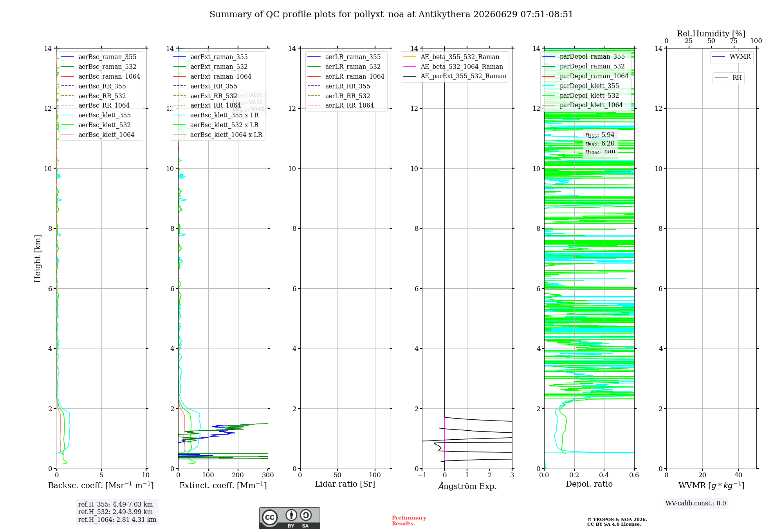Click the Creative Commons CC circle icon

coord(270,518)
